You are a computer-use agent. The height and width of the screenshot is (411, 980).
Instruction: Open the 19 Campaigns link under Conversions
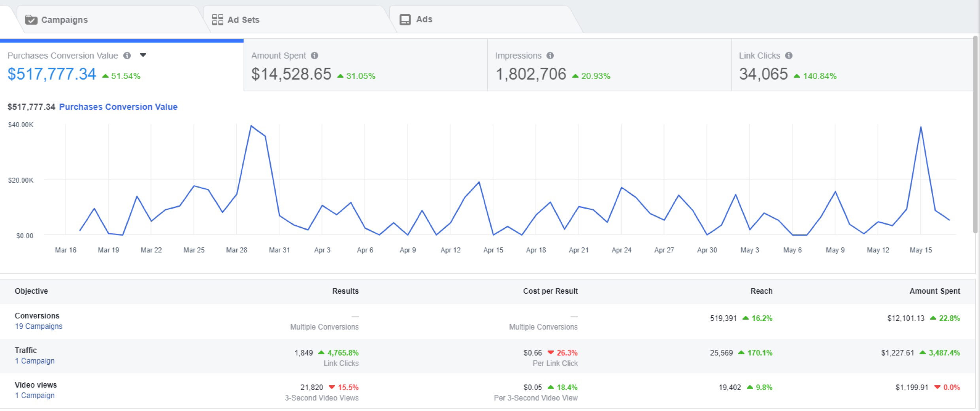click(x=39, y=326)
